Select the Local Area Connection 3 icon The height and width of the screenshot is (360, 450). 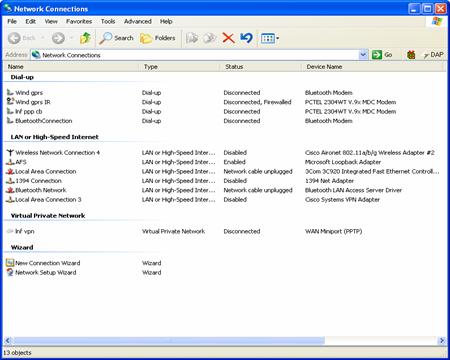click(x=10, y=199)
